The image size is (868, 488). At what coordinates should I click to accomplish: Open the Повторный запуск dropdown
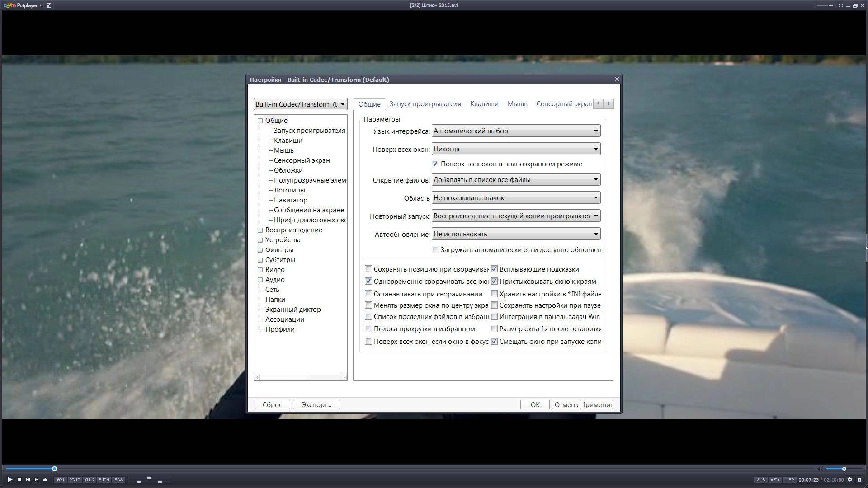click(516, 216)
